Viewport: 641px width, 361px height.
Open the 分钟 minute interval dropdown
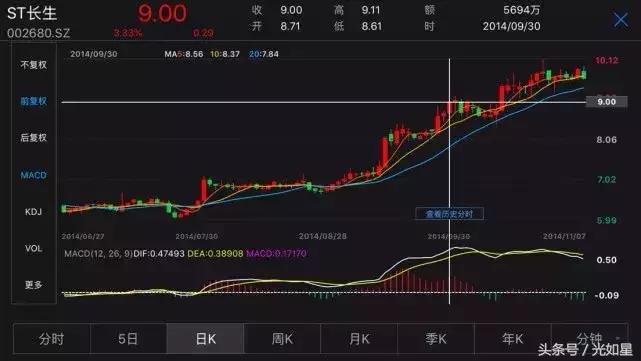tap(589, 339)
